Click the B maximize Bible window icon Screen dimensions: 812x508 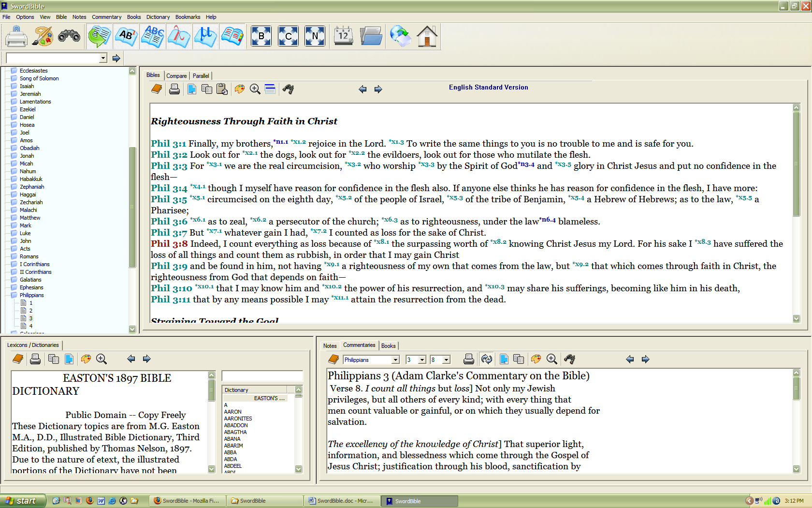(261, 36)
